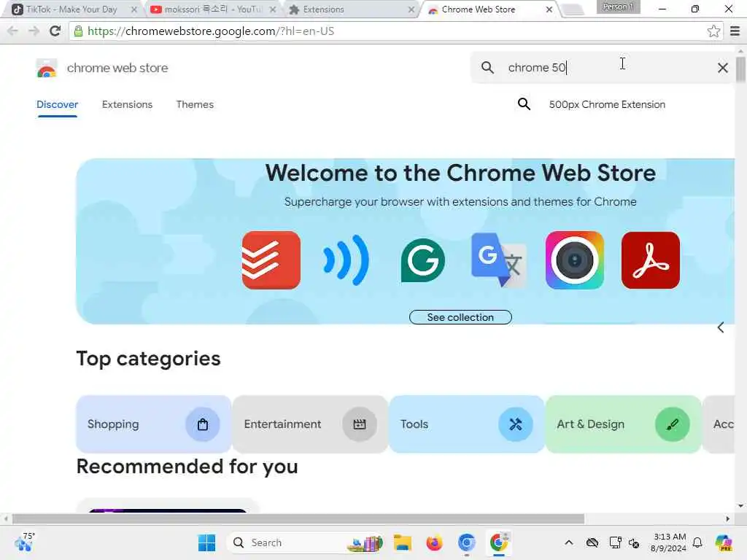This screenshot has width=747, height=560.
Task: Open the Google Translate icon in the banner
Action: coord(498,260)
